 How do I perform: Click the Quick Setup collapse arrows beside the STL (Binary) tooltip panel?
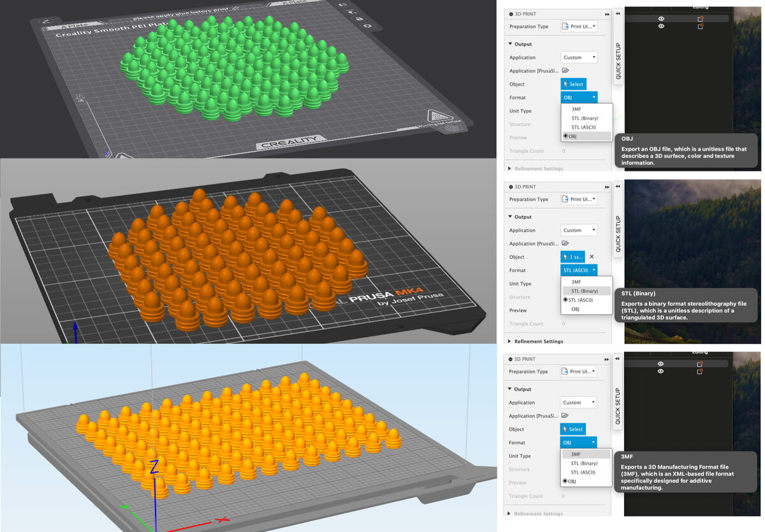(x=617, y=187)
